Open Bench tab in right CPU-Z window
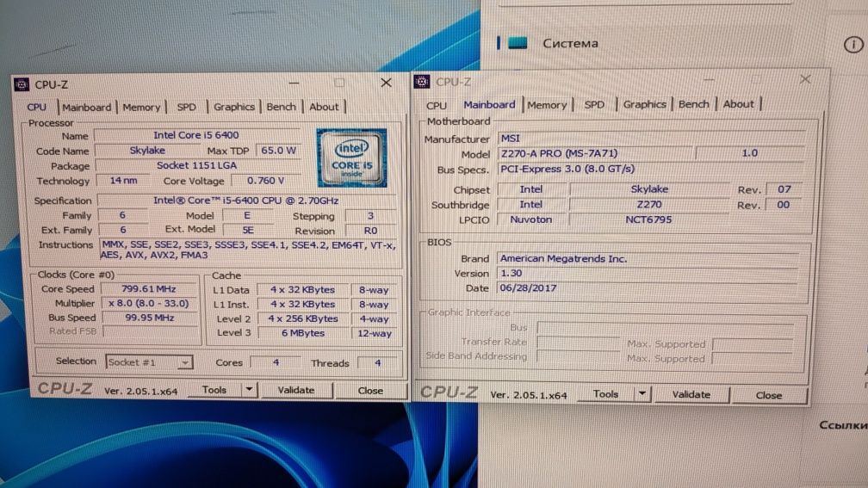This screenshot has width=868, height=488. coord(694,104)
